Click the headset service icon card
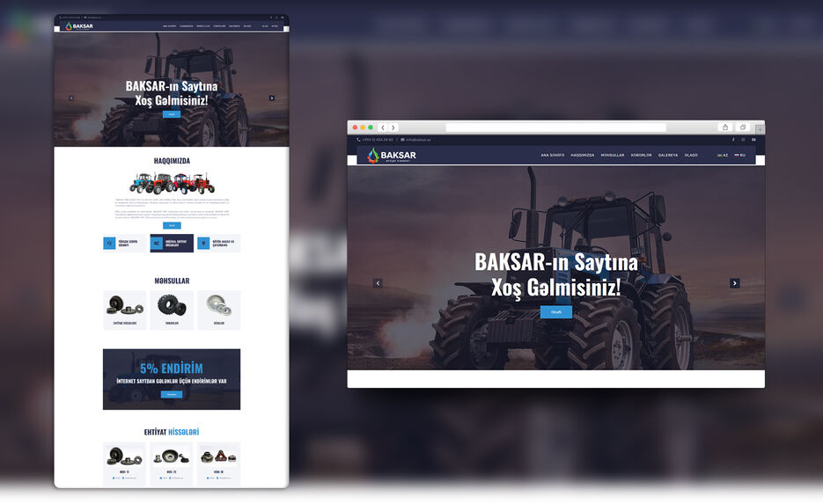 tap(109, 244)
